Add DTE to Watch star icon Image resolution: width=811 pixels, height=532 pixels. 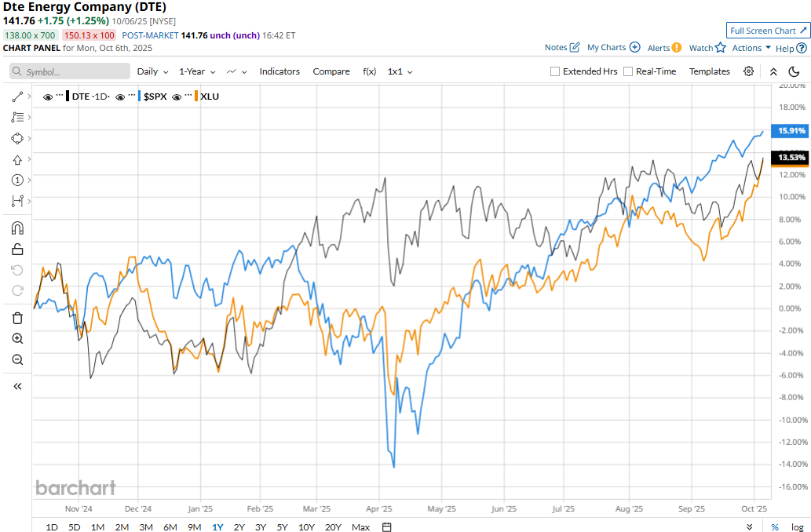(721, 48)
